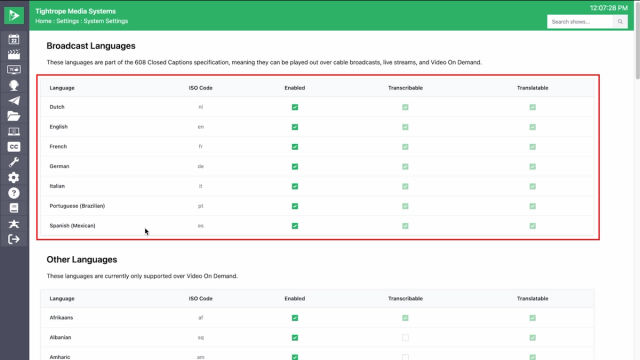Click the Spanish (Mexican) language name
Screen dimensions: 640x360
coord(73,226)
